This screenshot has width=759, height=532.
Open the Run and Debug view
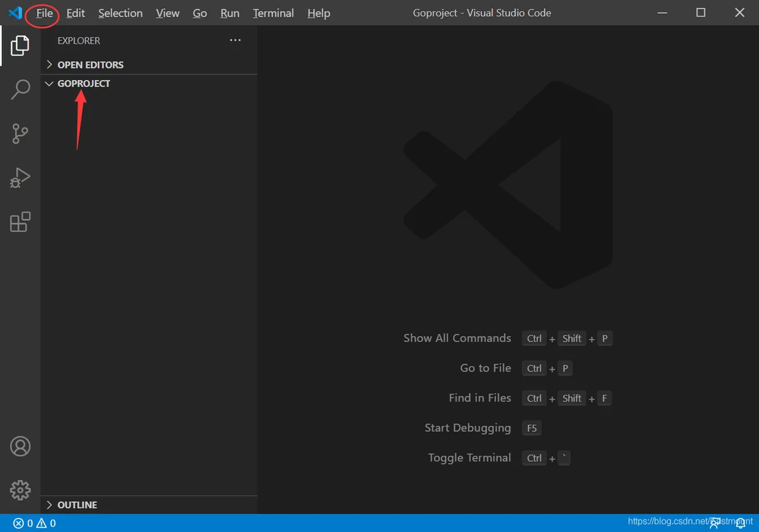pyautogui.click(x=20, y=178)
